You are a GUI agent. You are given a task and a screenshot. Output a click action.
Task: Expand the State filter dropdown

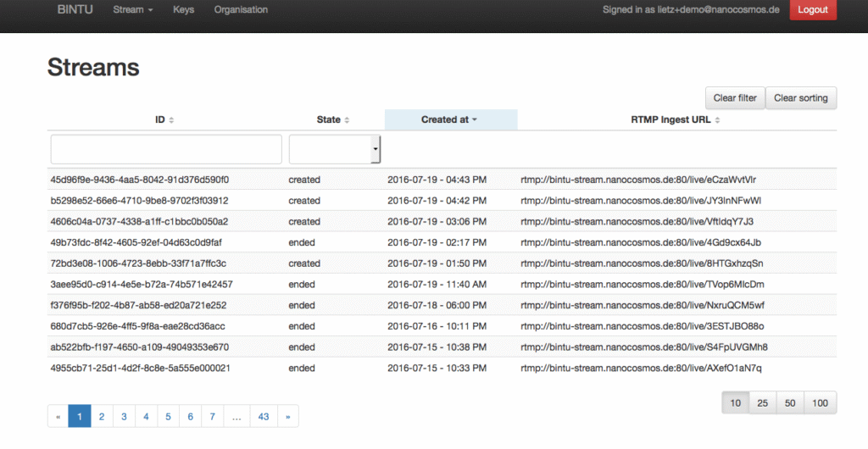(376, 150)
